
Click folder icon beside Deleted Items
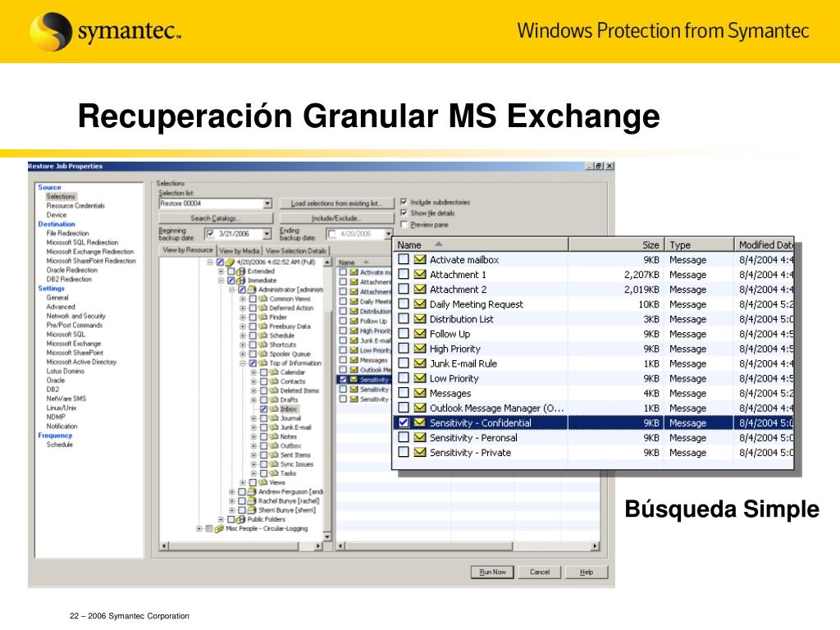(x=274, y=390)
